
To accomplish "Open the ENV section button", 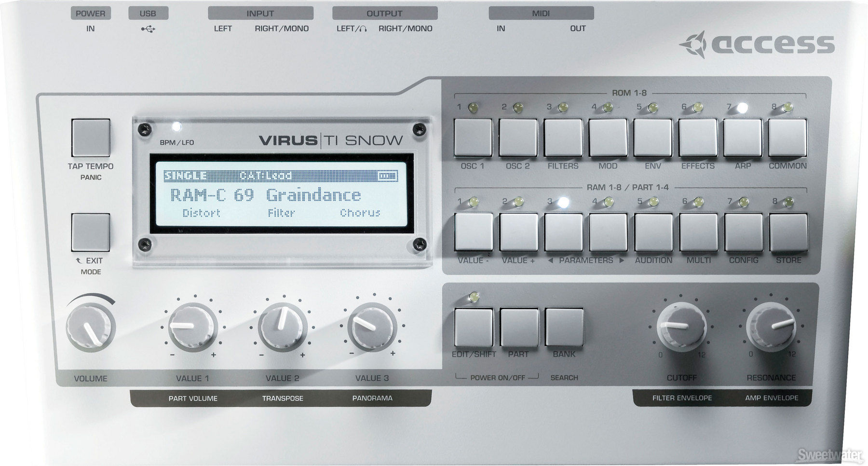I will tap(653, 137).
